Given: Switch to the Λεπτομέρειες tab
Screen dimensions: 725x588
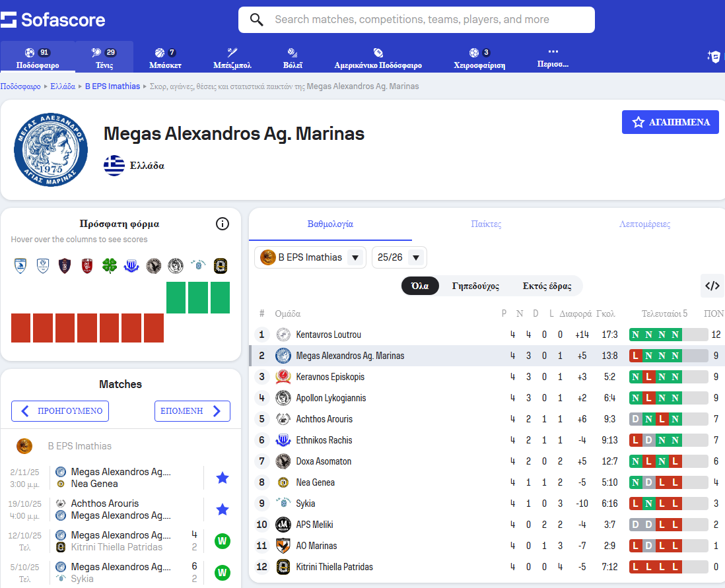Looking at the screenshot, I should click(644, 224).
